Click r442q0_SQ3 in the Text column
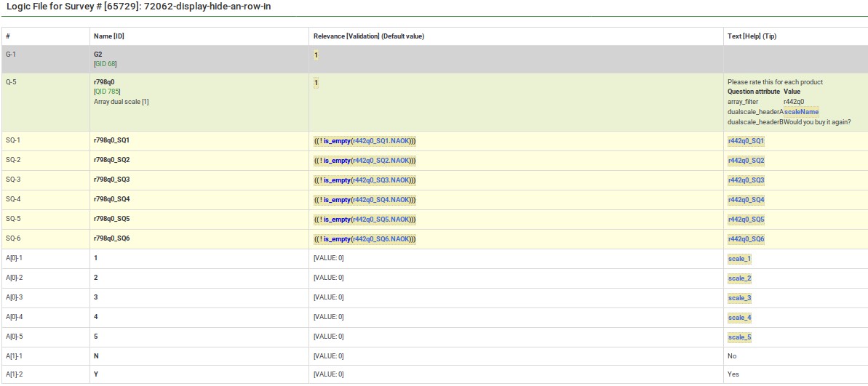 click(746, 180)
